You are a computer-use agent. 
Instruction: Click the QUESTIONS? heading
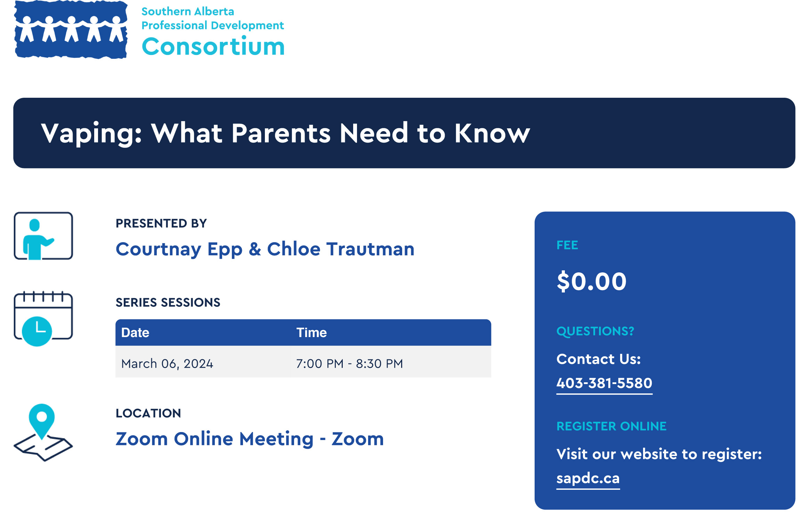595,331
